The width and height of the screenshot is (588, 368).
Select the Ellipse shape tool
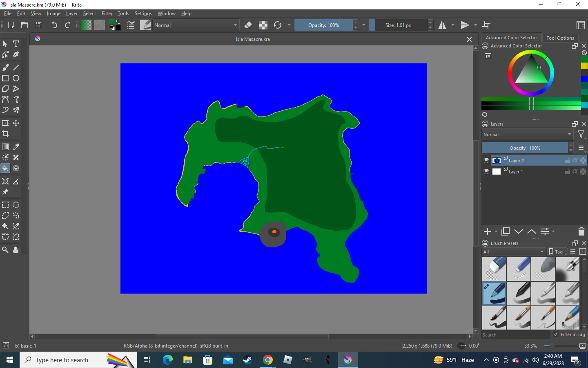click(x=16, y=78)
